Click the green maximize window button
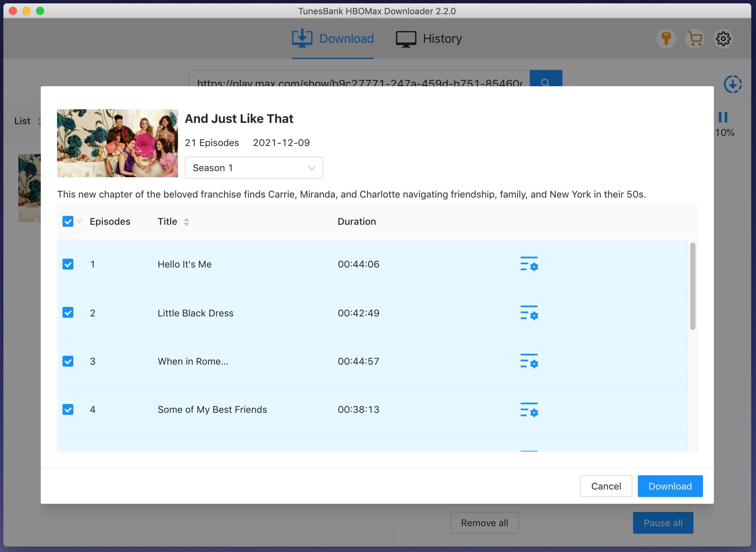 [40, 11]
